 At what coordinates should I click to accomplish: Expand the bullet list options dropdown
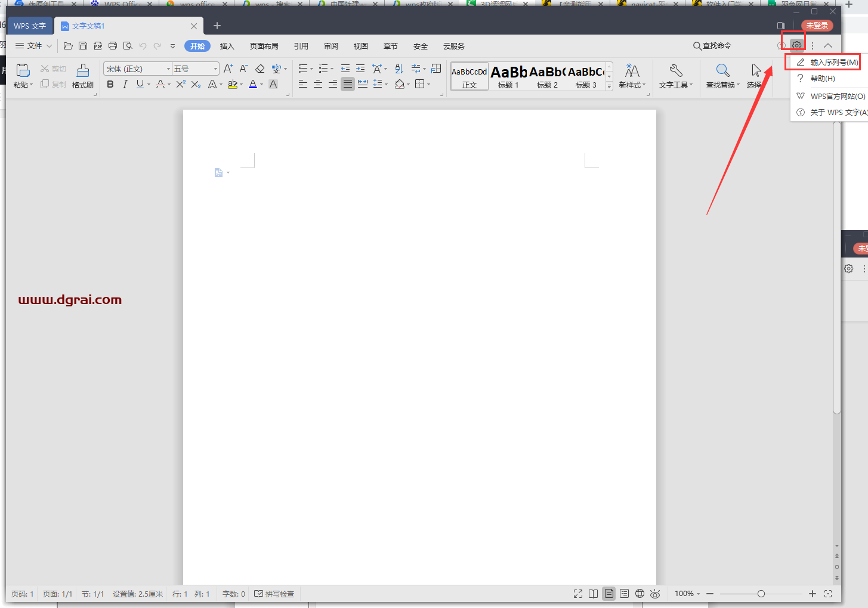click(312, 68)
